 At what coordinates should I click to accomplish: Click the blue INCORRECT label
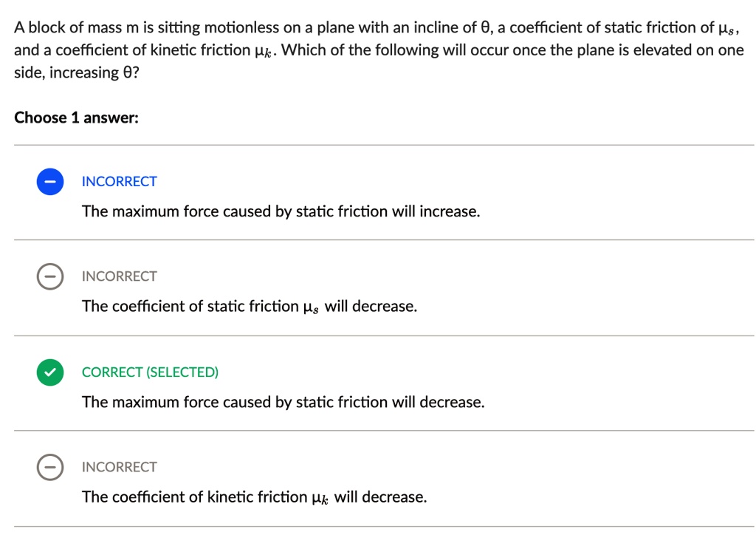[119, 182]
